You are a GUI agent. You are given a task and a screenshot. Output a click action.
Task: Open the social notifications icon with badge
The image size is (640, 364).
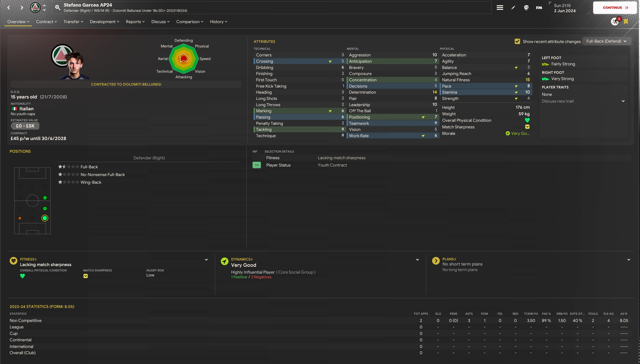click(615, 21)
